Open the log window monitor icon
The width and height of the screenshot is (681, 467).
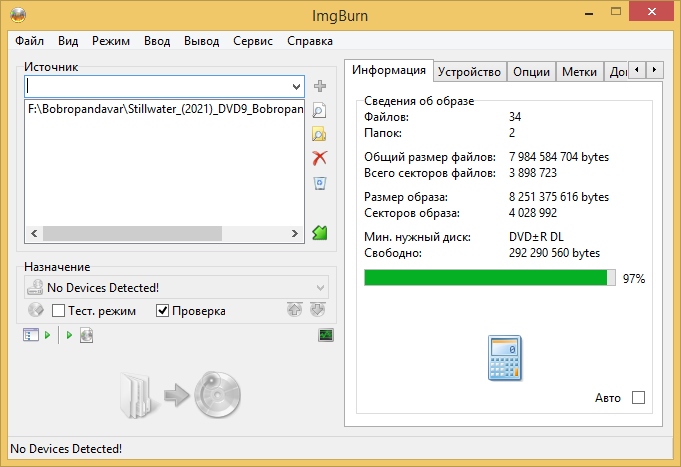[x=325, y=335]
